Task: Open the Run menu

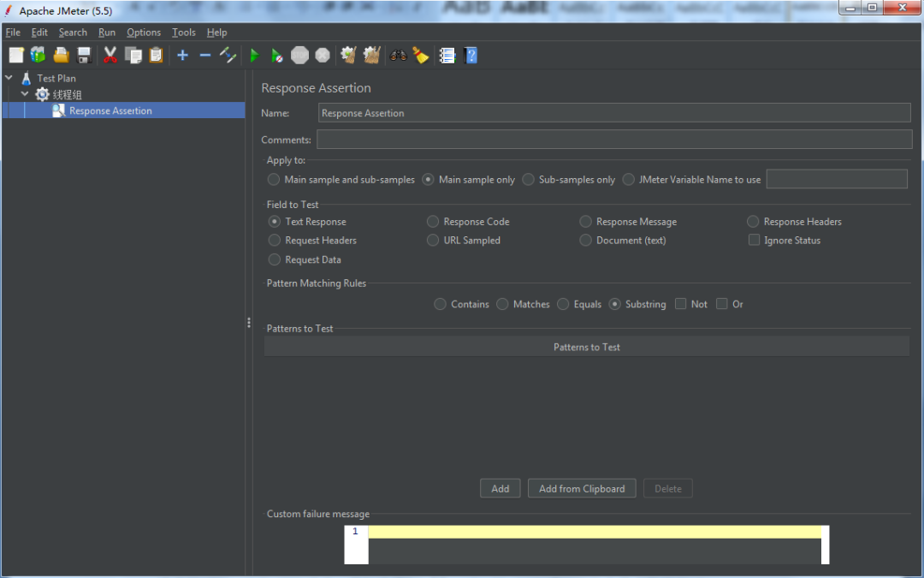Action: tap(107, 33)
